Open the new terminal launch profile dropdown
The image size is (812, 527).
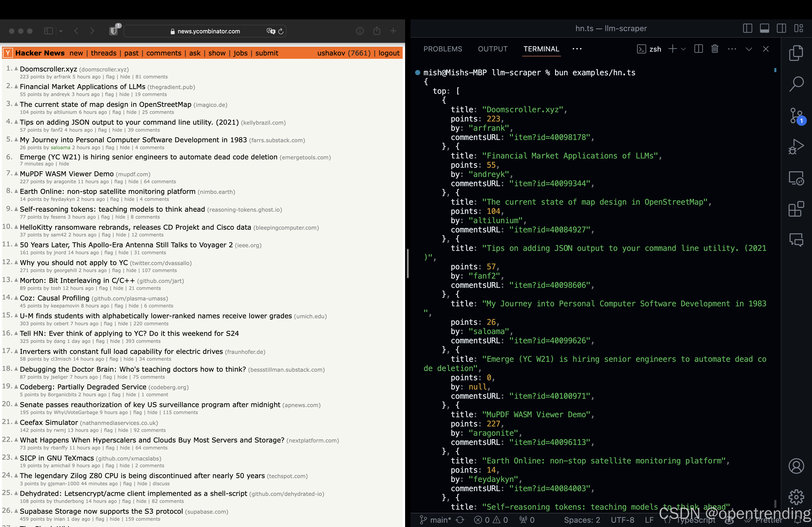click(683, 49)
